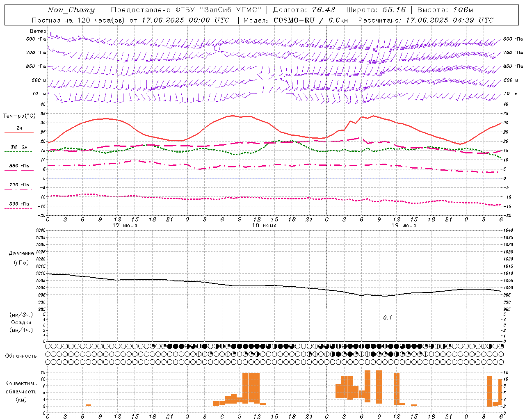Click the dotted line under 500 гПа temperature legend
The width and height of the screenshot is (525, 420).
click(18, 209)
